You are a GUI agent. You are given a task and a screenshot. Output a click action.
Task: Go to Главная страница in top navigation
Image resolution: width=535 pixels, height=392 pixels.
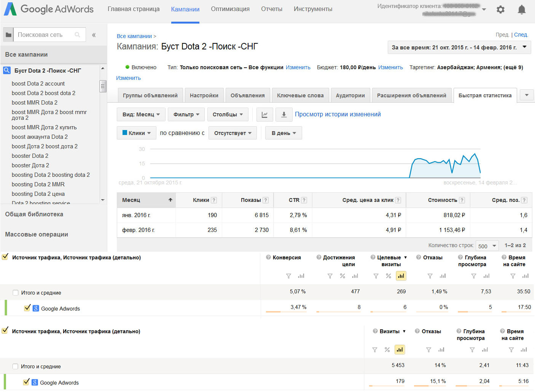[134, 9]
